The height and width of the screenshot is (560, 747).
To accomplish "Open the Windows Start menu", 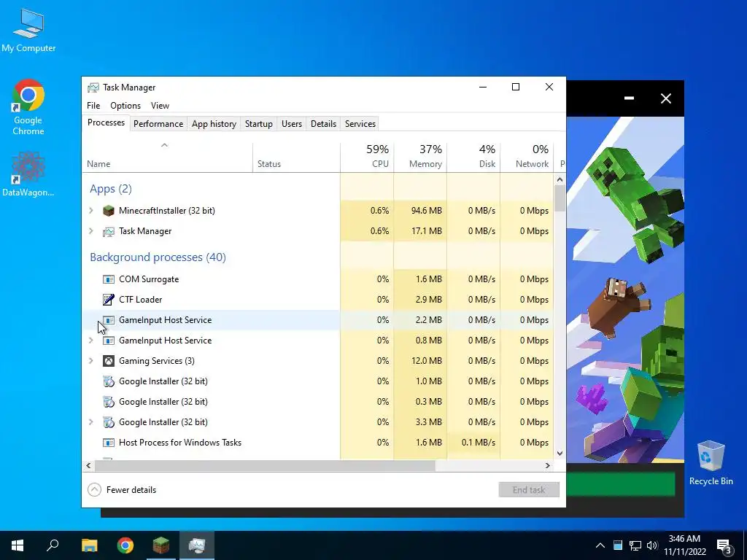I will pos(18,545).
